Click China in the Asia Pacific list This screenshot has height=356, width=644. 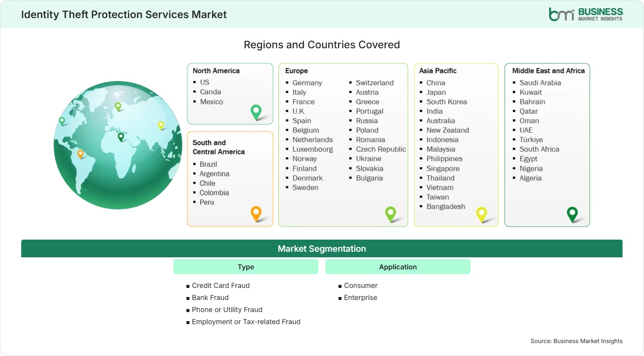point(436,83)
